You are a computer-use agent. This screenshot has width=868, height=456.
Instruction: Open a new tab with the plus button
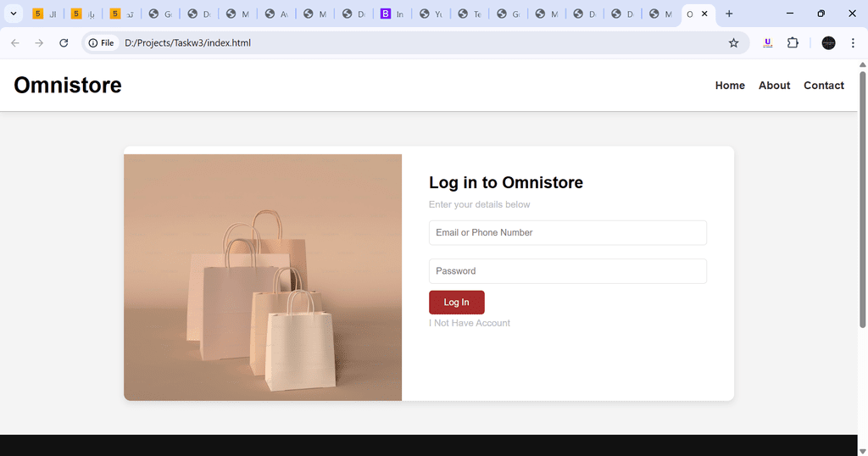(729, 14)
